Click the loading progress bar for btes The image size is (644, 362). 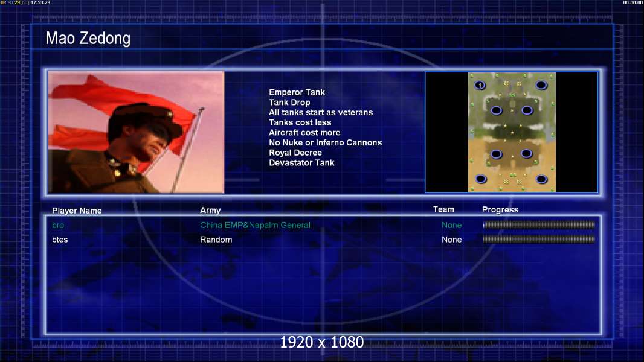(539, 239)
